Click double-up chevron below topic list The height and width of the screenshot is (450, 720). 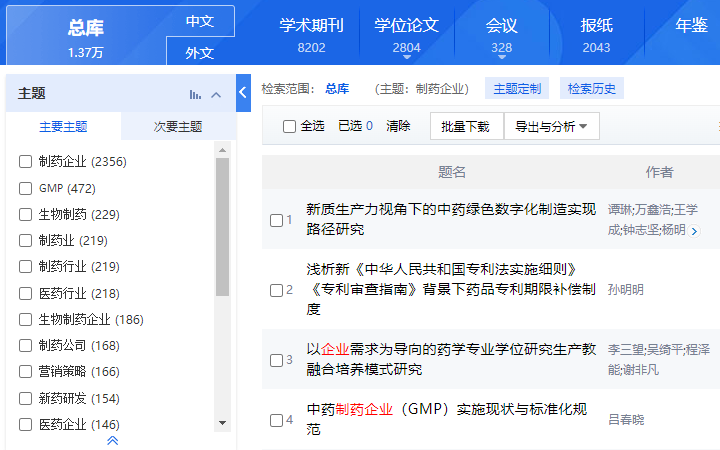click(x=112, y=441)
